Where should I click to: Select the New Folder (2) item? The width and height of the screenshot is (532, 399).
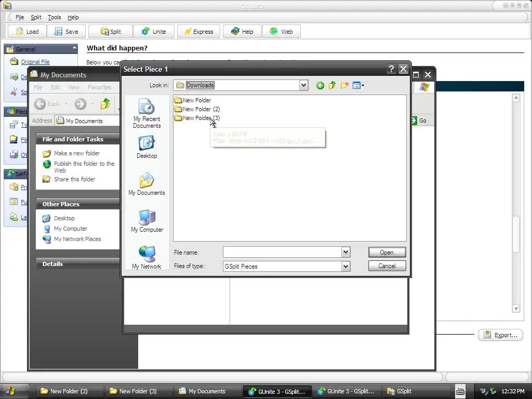click(x=197, y=109)
